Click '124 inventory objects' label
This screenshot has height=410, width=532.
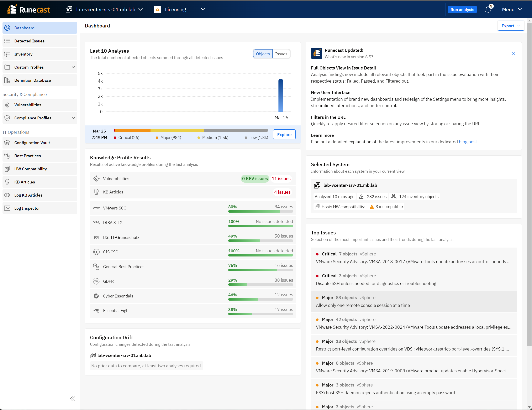[x=415, y=197]
